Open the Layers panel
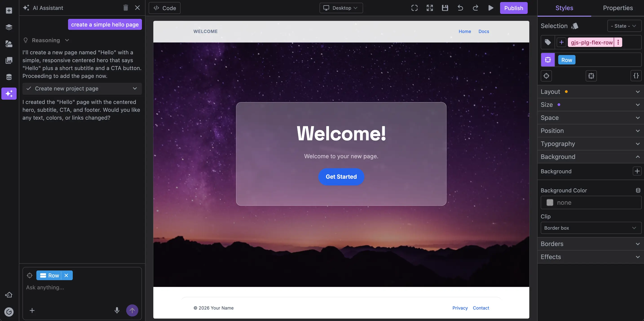 (x=9, y=27)
